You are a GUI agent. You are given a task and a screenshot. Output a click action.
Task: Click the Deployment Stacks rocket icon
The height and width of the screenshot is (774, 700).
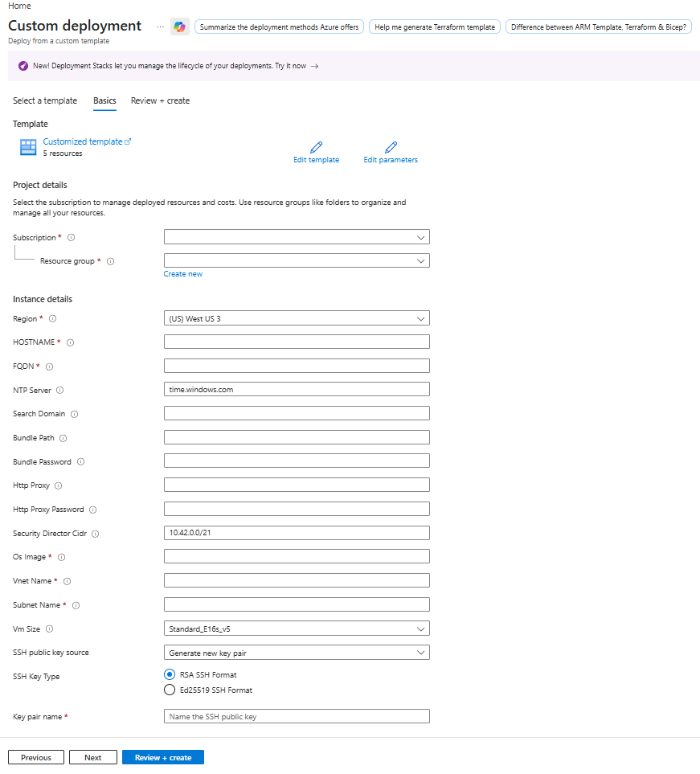[x=23, y=66]
